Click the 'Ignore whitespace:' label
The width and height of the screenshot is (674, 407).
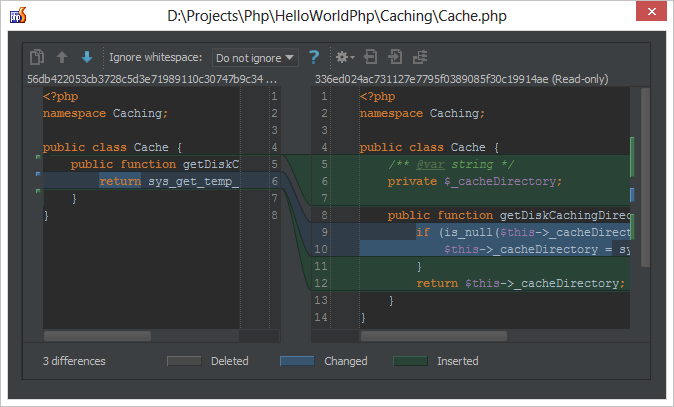(156, 57)
